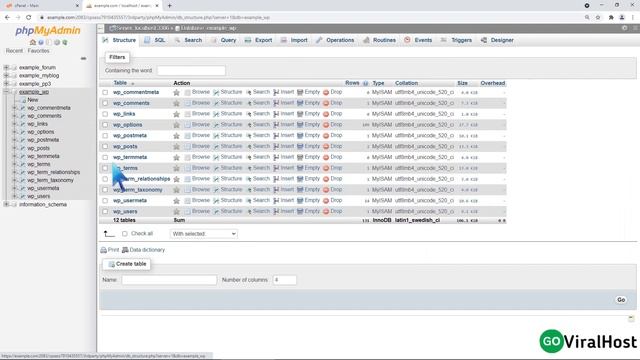Favorite the wp_comments table star
The width and height of the screenshot is (640, 360).
[176, 103]
